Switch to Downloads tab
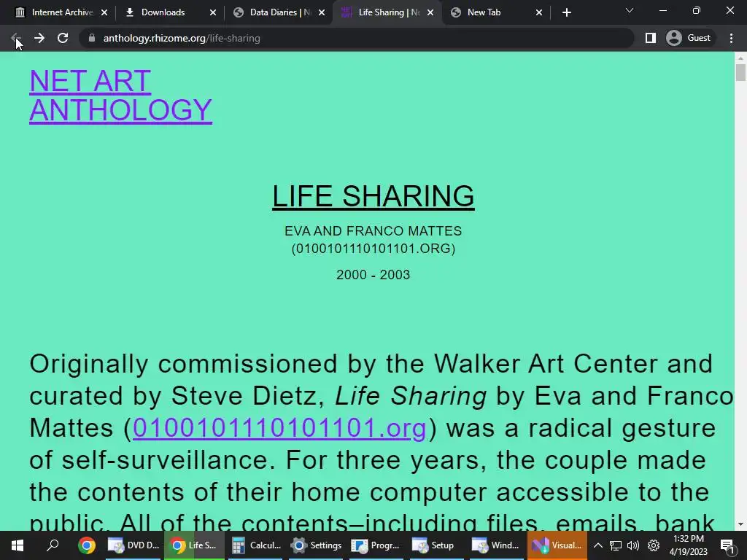747x560 pixels. click(162, 12)
